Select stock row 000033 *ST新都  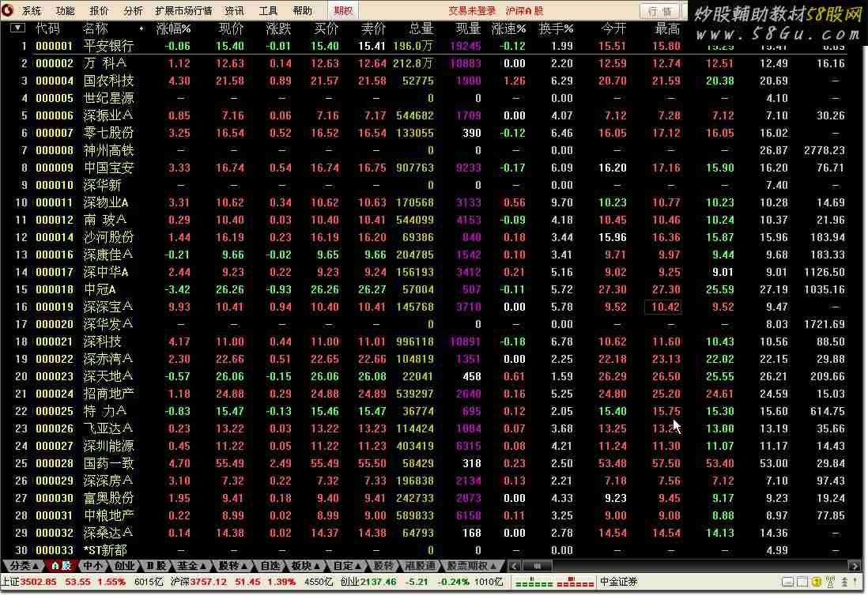(x=430, y=550)
